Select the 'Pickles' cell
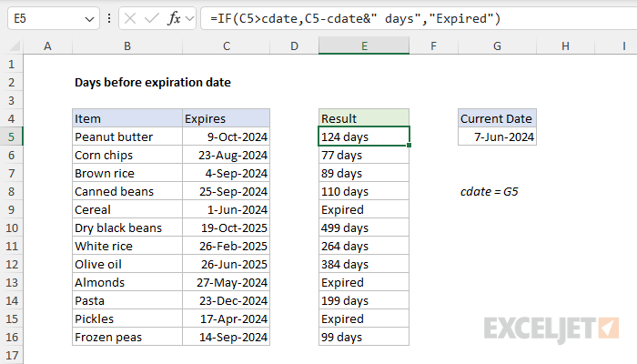 127,318
